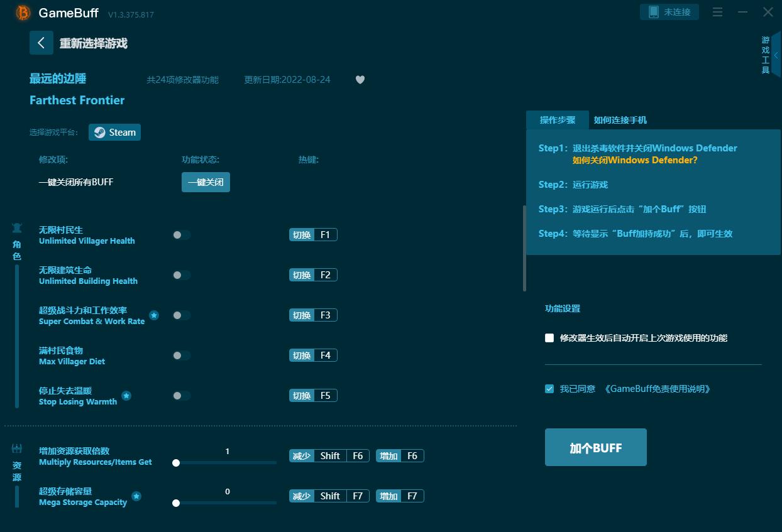Click the star badge beside Super Combat
Screen dimensions: 782x532
[154, 315]
